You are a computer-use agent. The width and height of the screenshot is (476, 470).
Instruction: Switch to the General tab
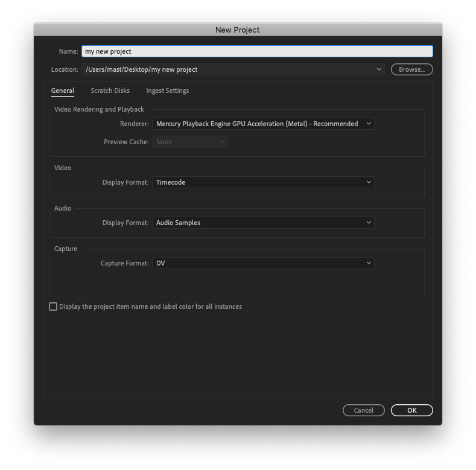[x=63, y=91]
